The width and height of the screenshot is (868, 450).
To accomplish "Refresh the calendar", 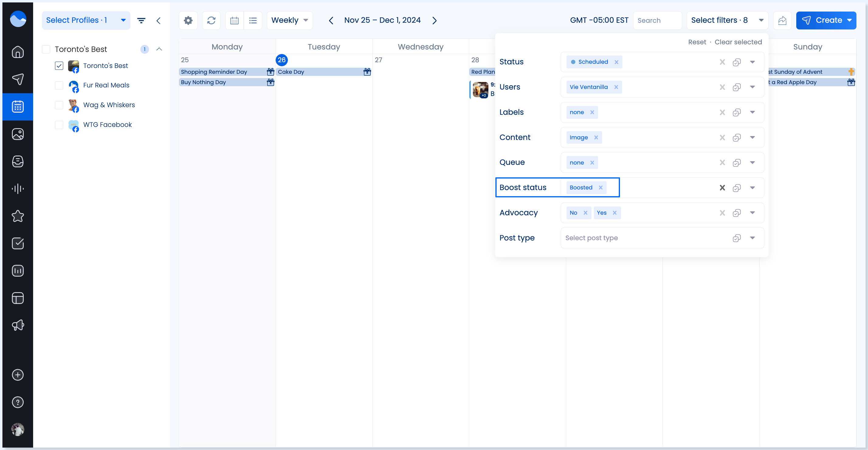I will point(211,20).
